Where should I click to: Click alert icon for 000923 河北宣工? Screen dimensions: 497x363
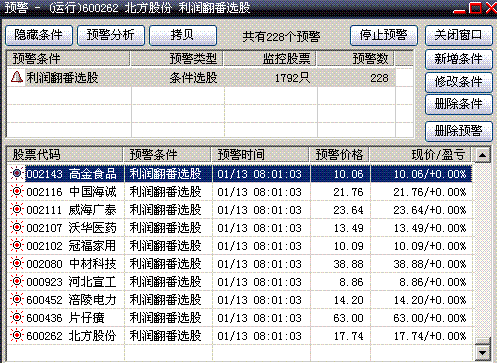[x=16, y=282]
